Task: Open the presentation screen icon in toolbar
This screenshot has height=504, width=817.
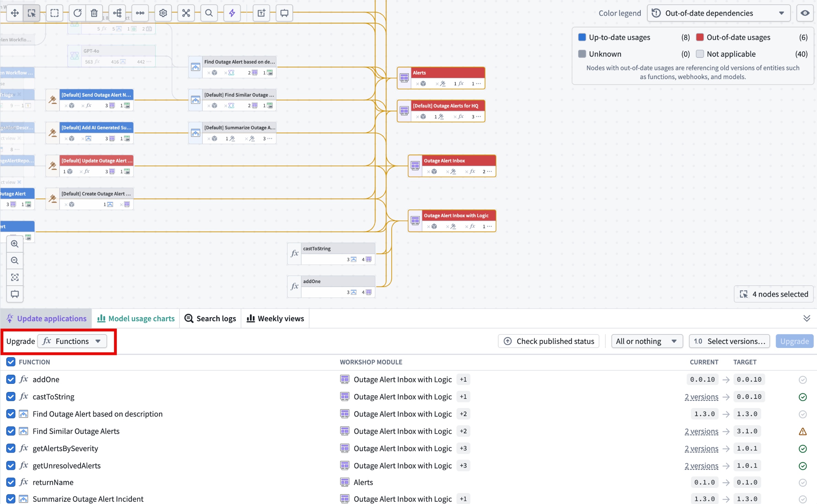Action: (284, 13)
